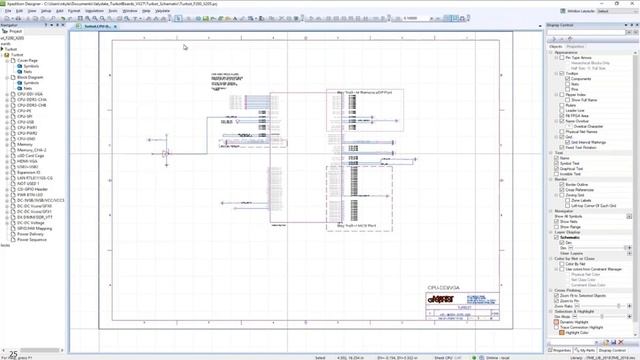Viewport: 640px width, 360px height.
Task: Click the Project icon in the Navigator
Action: click(5, 31)
